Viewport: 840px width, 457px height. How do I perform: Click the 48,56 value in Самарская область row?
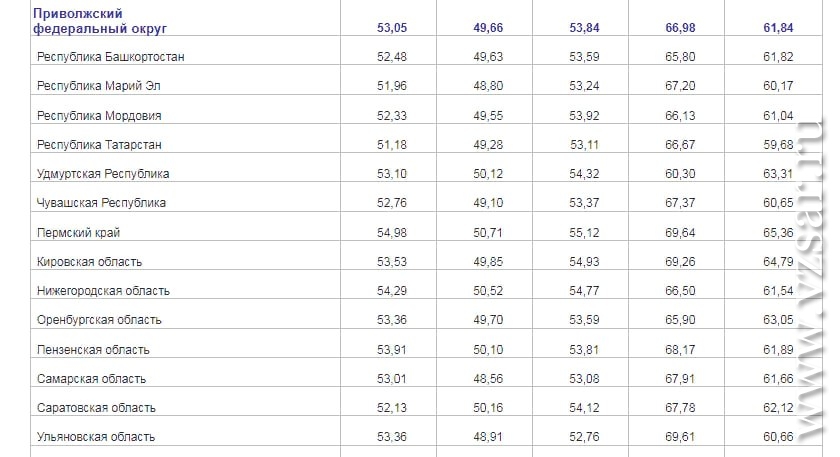pos(488,379)
